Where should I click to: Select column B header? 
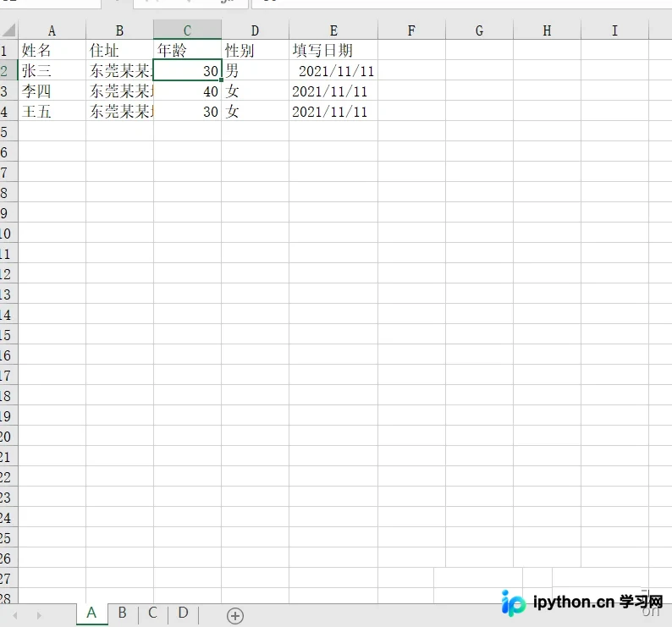click(x=119, y=30)
